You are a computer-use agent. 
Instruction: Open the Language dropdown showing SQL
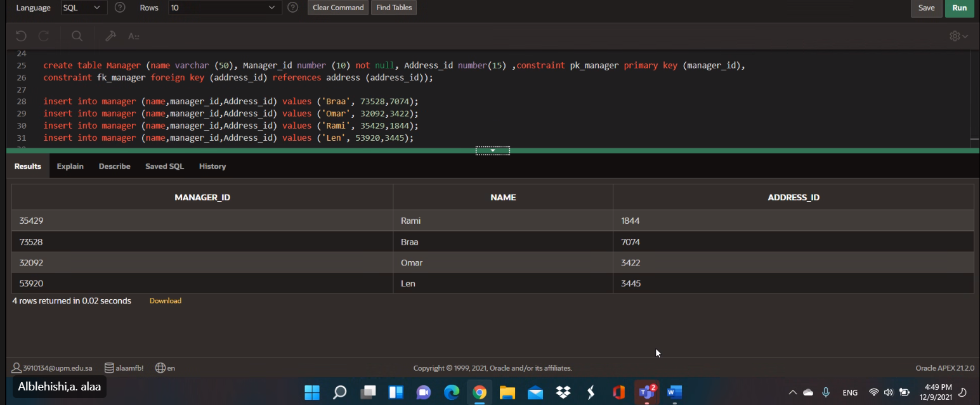click(82, 8)
